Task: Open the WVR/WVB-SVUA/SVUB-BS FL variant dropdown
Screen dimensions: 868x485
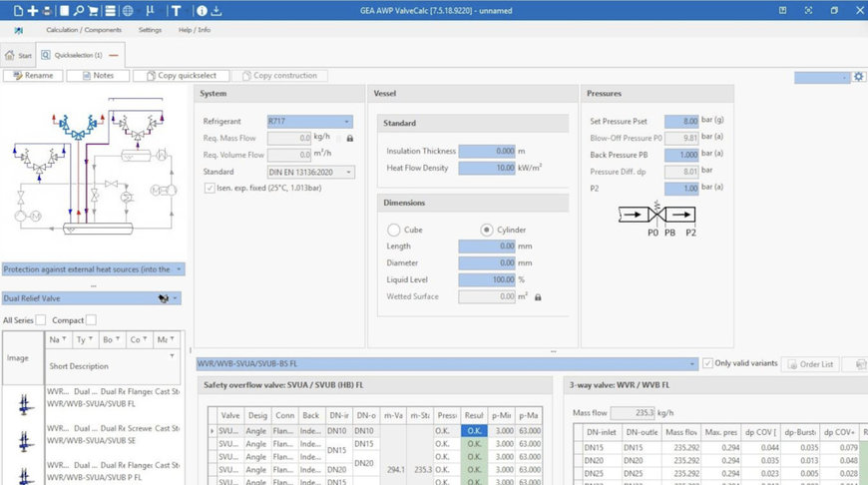Action: point(447,363)
